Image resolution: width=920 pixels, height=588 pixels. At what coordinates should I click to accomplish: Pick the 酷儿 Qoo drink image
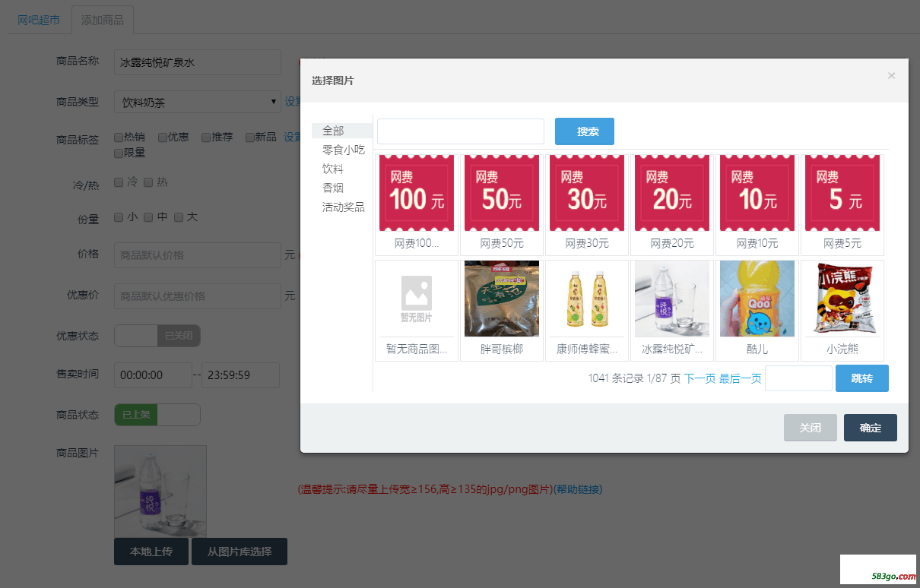coord(757,299)
